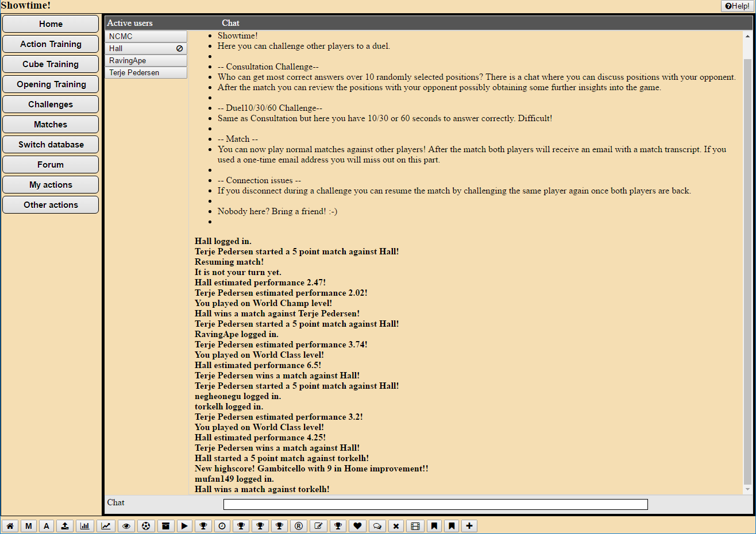Image resolution: width=756 pixels, height=534 pixels.
Task: Click 'Hall estimated performance 6.5!' line
Action: coord(258,365)
